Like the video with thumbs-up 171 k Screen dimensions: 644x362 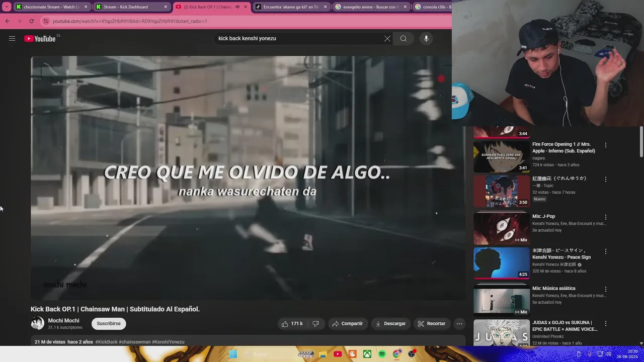coord(292,324)
